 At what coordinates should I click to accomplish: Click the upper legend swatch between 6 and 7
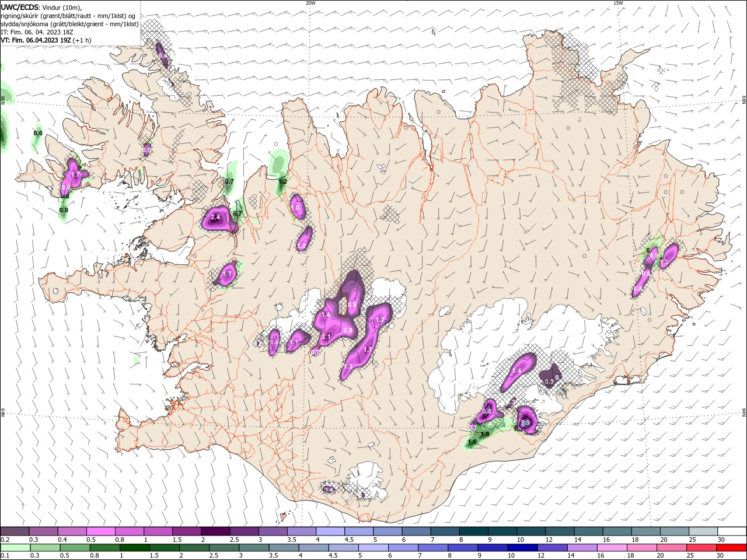(x=417, y=531)
